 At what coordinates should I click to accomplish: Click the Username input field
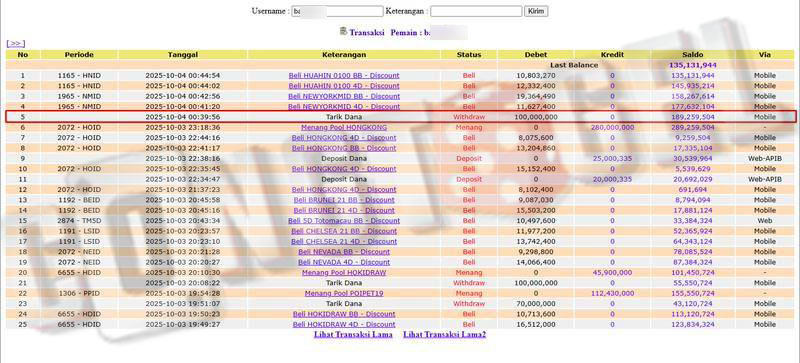337,11
